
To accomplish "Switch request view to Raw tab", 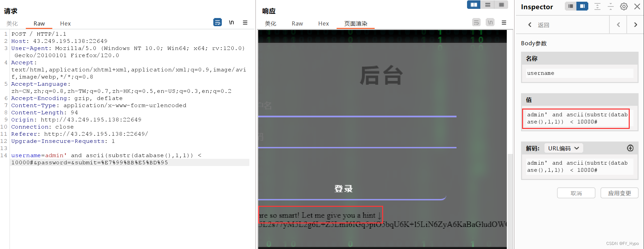I will click(39, 23).
